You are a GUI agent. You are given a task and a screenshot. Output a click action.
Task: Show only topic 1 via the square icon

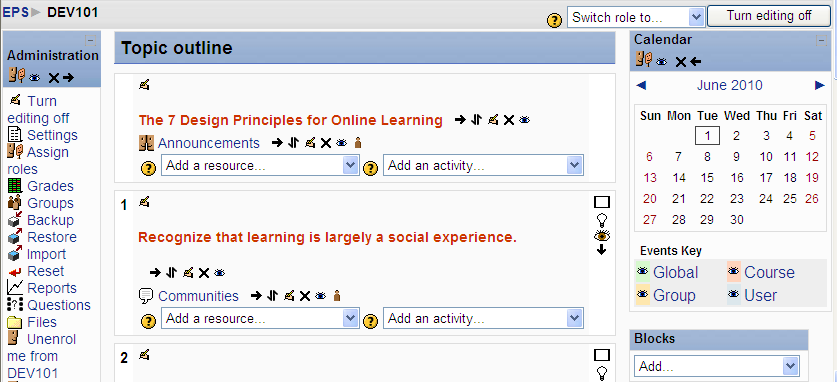pos(602,202)
